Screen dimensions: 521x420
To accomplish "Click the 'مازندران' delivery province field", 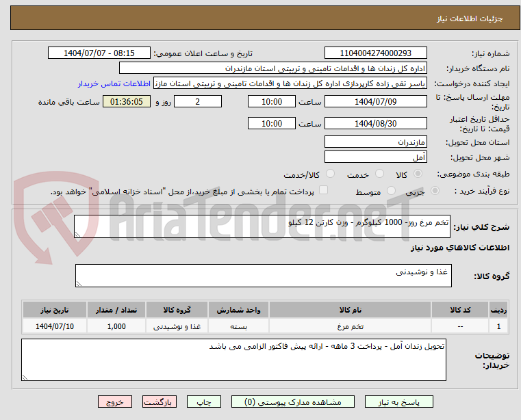I will tap(375, 142).
